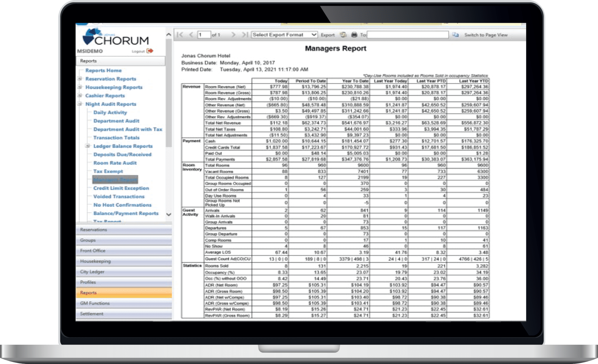The image size is (598, 364).
Task: Open the Select Export Format dropdown
Action: coord(284,35)
